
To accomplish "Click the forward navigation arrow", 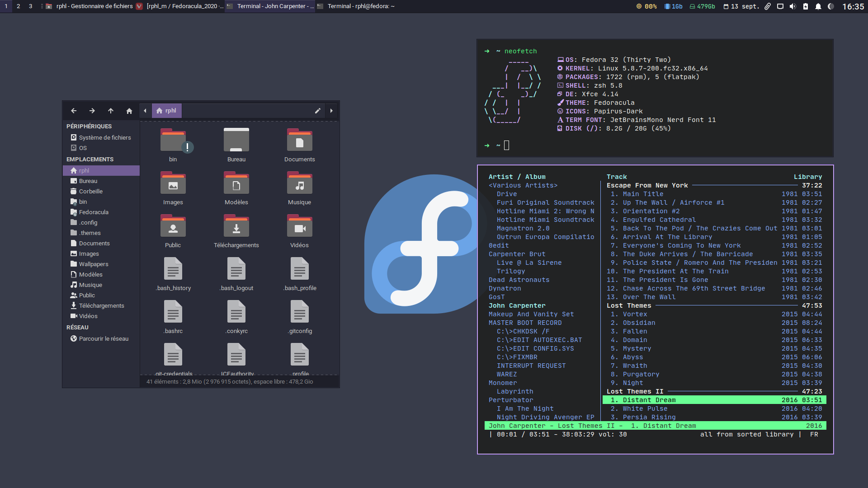I will click(x=92, y=111).
